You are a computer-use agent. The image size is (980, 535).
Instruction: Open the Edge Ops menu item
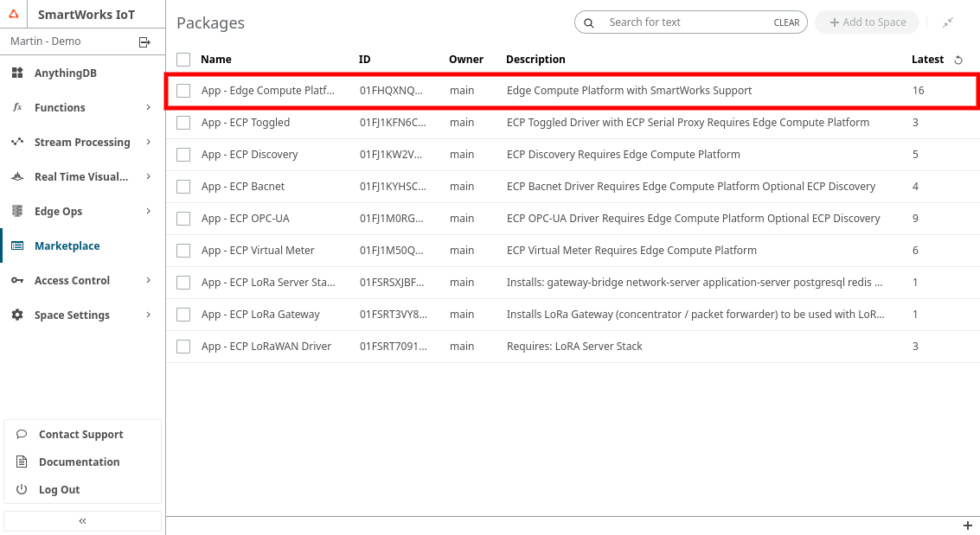(x=82, y=211)
